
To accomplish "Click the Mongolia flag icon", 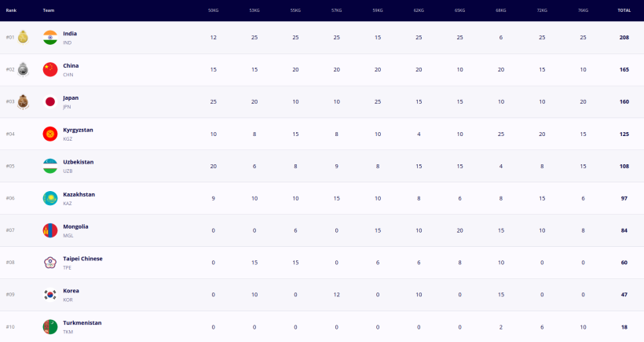I will tap(50, 230).
